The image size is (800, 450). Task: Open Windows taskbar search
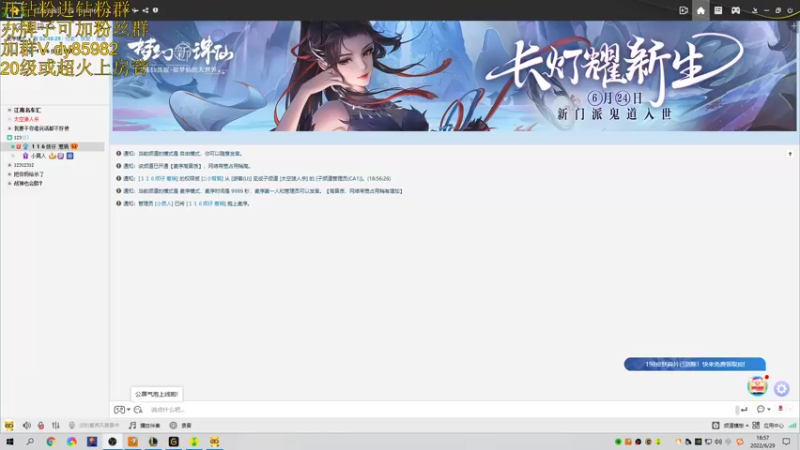coord(30,441)
